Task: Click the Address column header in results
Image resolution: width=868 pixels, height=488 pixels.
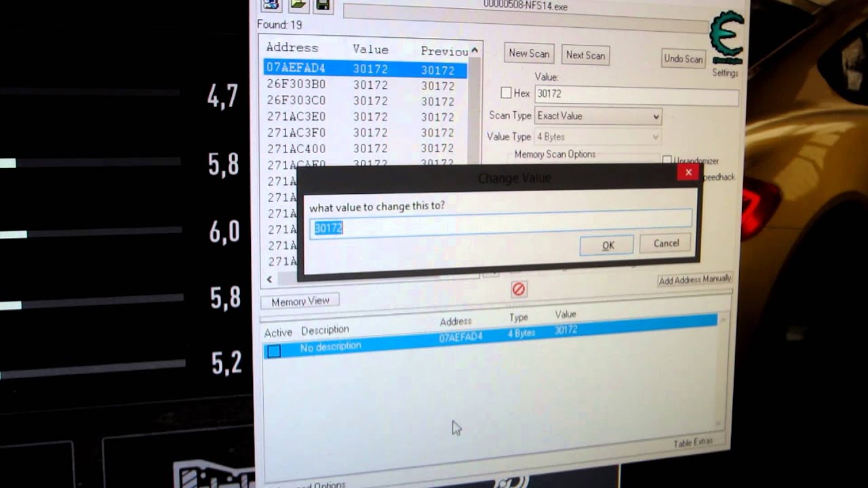Action: [x=292, y=47]
